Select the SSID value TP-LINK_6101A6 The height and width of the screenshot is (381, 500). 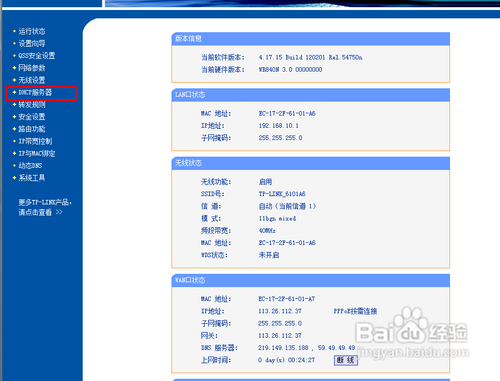coord(282,194)
